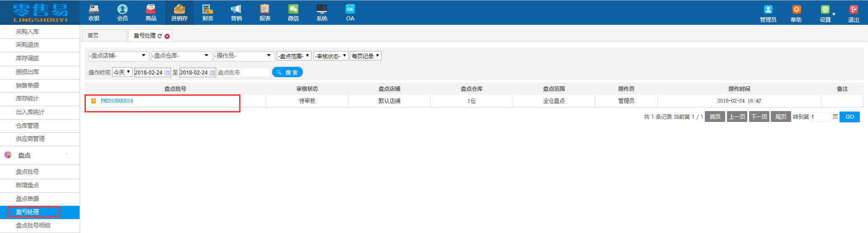Image resolution: width=868 pixels, height=233 pixels.
Task: Focus the 盘点批号 search input
Action: pos(244,72)
